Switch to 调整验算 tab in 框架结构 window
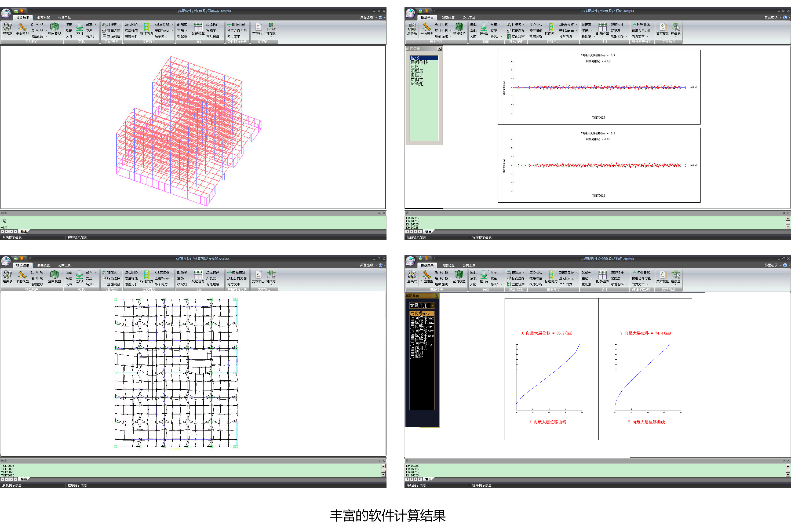Viewport: 791px width, 532px height. coord(43,18)
